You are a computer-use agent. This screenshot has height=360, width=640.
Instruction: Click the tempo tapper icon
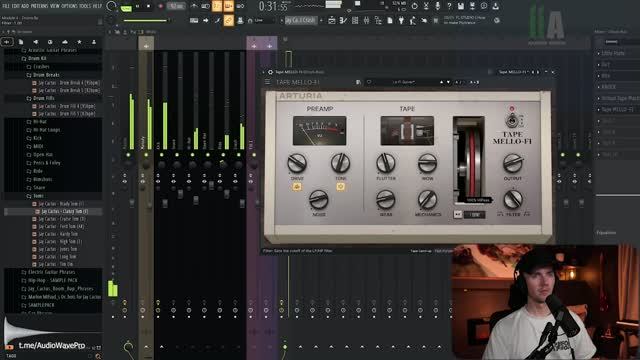pyautogui.click(x=413, y=20)
